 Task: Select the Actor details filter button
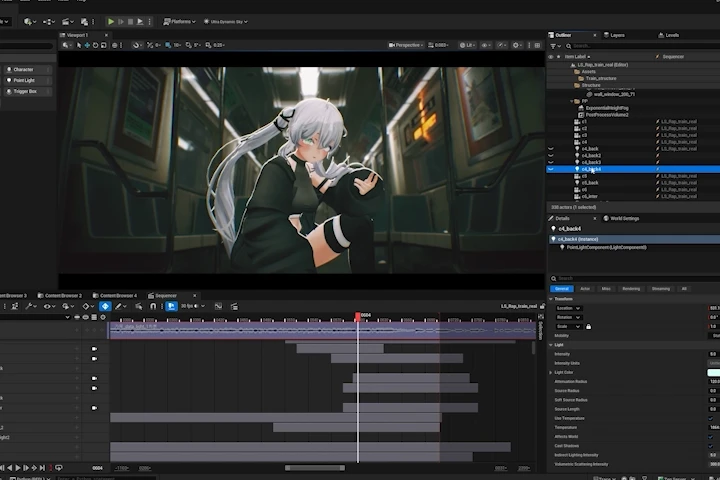pos(585,289)
